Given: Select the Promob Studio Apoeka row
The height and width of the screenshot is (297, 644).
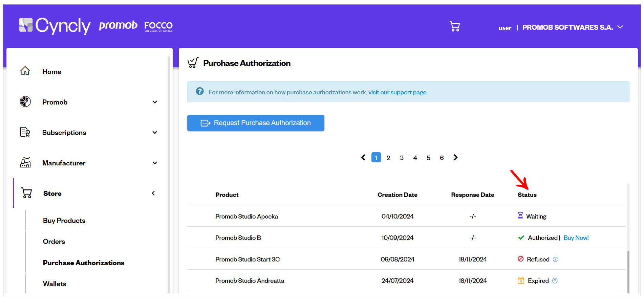Looking at the screenshot, I should click(x=406, y=216).
